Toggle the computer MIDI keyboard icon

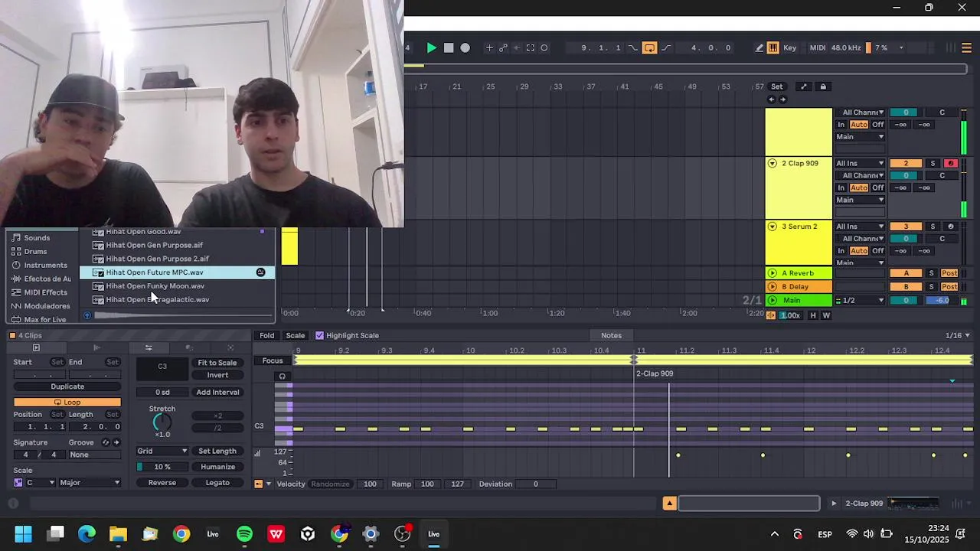tap(773, 47)
